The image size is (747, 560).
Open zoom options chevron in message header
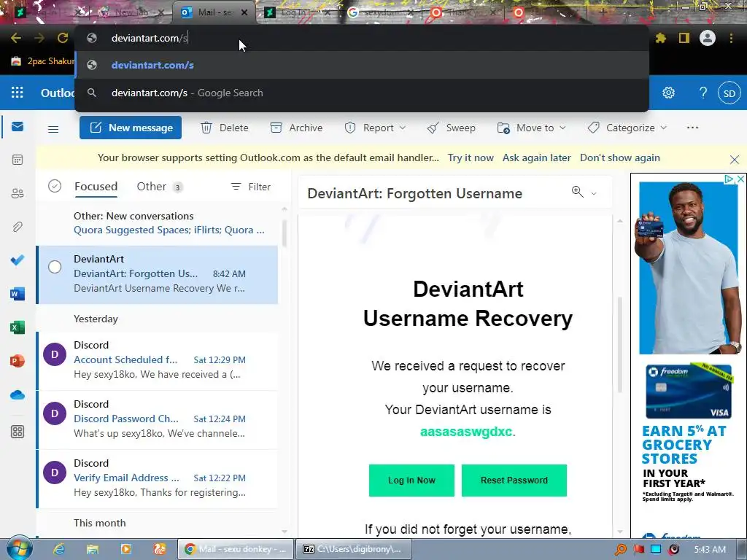click(x=594, y=193)
